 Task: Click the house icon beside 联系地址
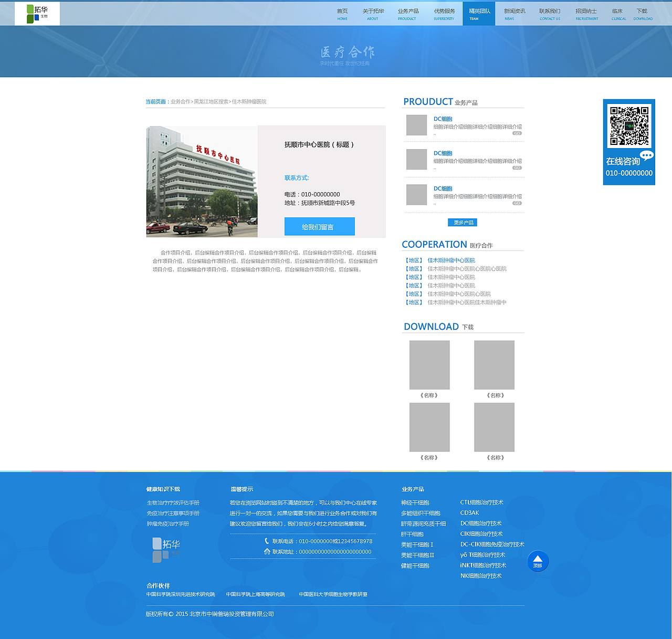point(267,551)
